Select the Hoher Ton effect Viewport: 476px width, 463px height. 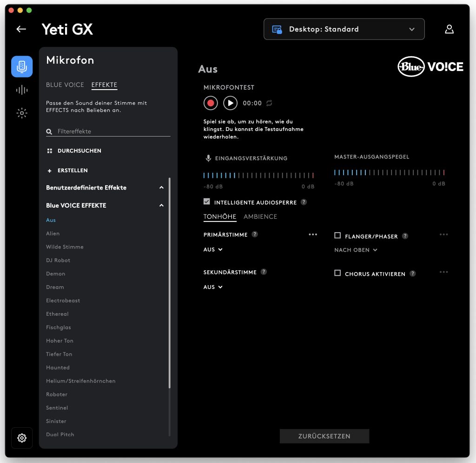coord(60,341)
